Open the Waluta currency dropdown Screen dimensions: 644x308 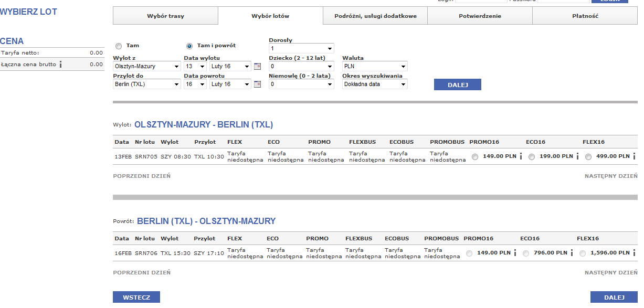(x=375, y=67)
